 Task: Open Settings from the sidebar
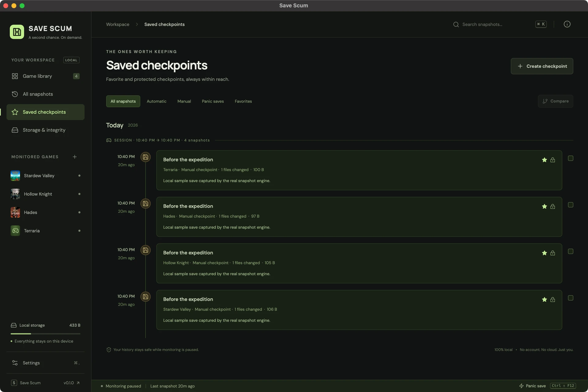tap(45, 363)
